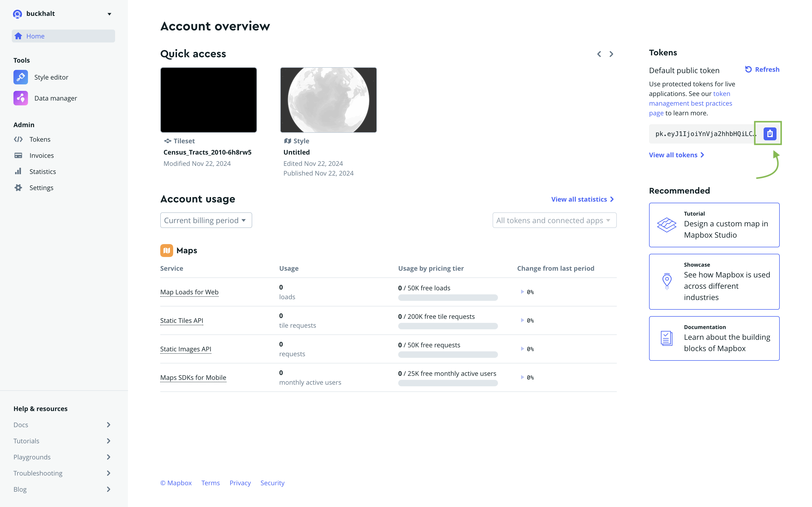
Task: Click the next Quick access arrow
Action: [x=611, y=54]
